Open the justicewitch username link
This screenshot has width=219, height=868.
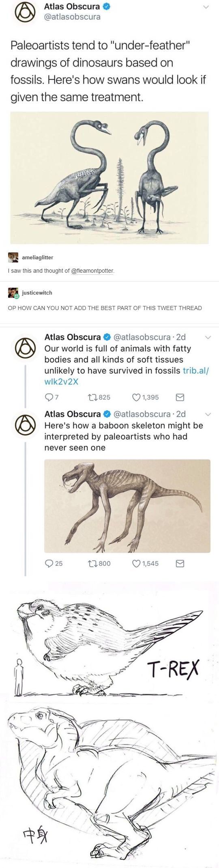tap(37, 293)
